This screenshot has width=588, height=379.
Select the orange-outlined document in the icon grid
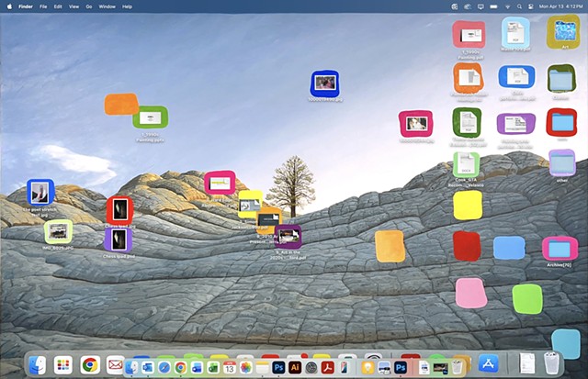(468, 78)
